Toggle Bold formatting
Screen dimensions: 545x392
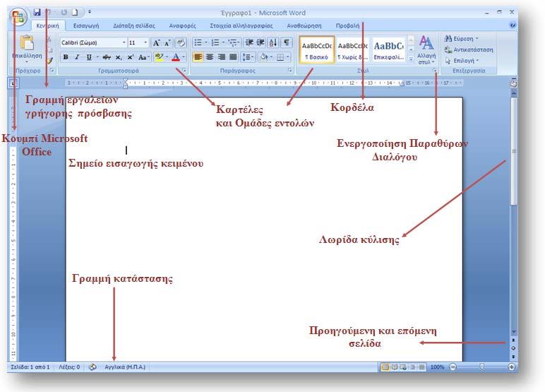click(66, 57)
